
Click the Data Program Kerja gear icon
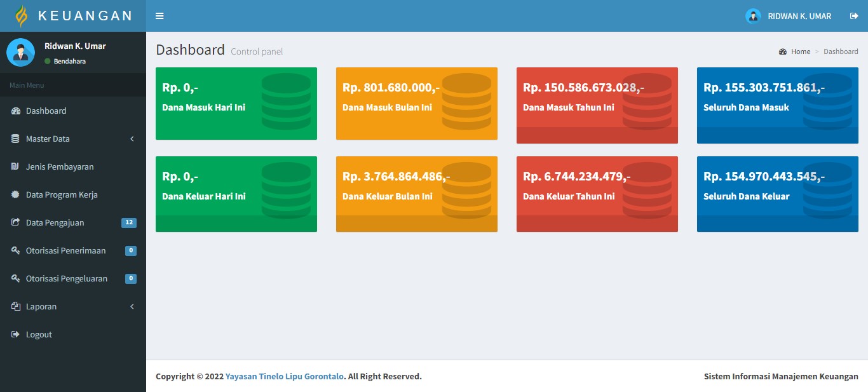click(x=16, y=195)
